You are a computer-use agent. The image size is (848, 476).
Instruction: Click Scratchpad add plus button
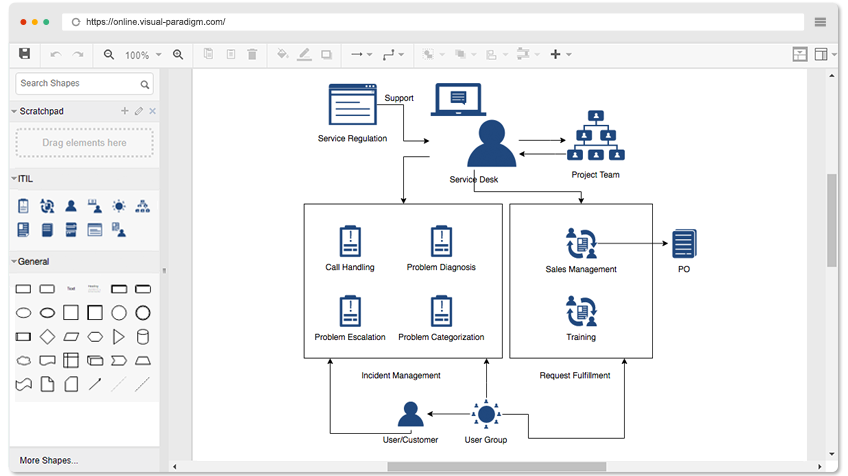point(125,111)
